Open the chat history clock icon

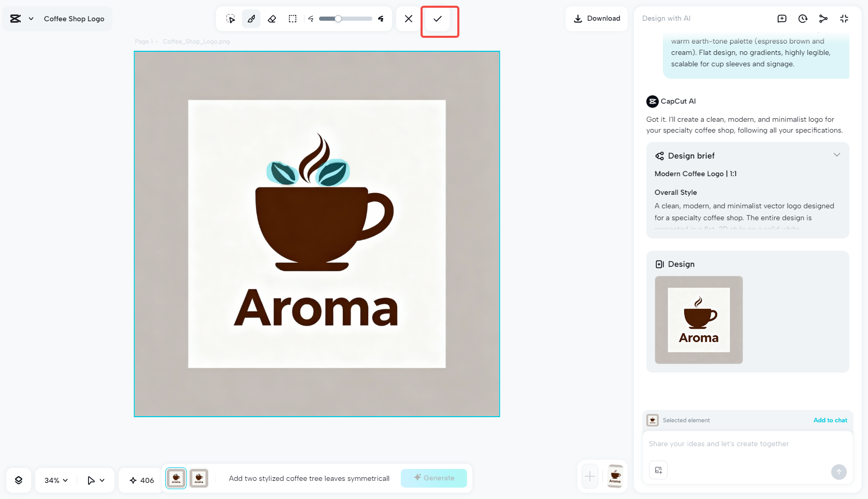(x=803, y=19)
